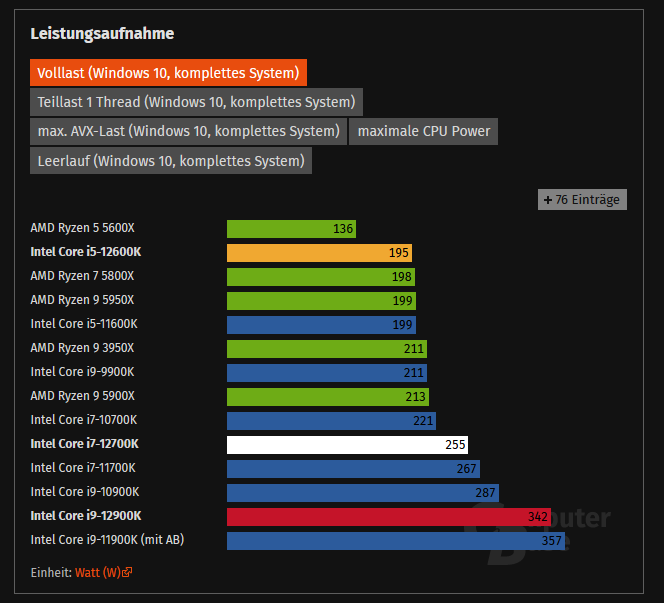Click the Intel Core i9-9900K label

(83, 372)
